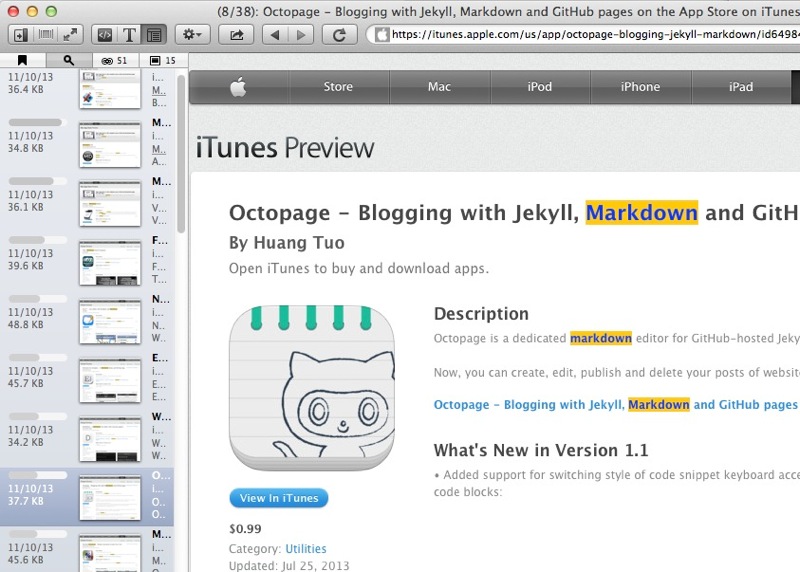This screenshot has width=800, height=572.
Task: Go forward to next page
Action: [301, 35]
